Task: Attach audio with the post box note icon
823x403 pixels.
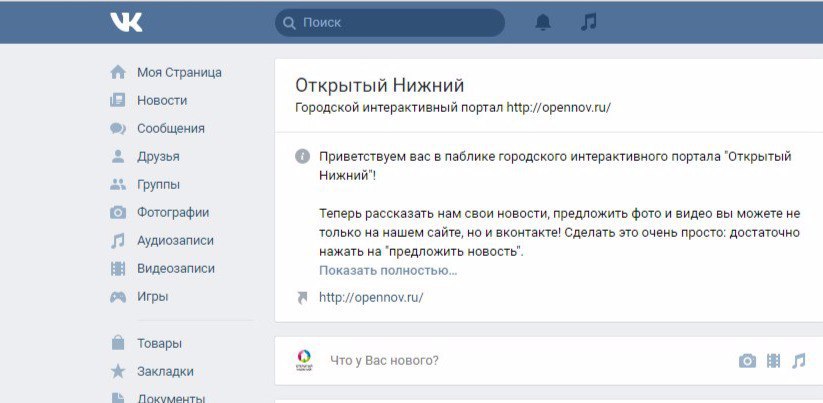Action: click(x=798, y=361)
